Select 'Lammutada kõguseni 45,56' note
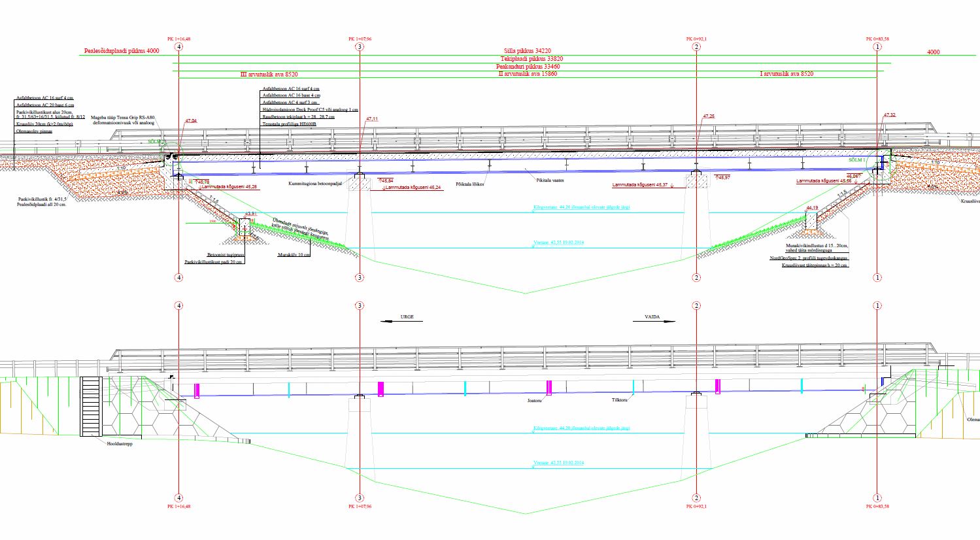980x540 pixels. point(824,181)
